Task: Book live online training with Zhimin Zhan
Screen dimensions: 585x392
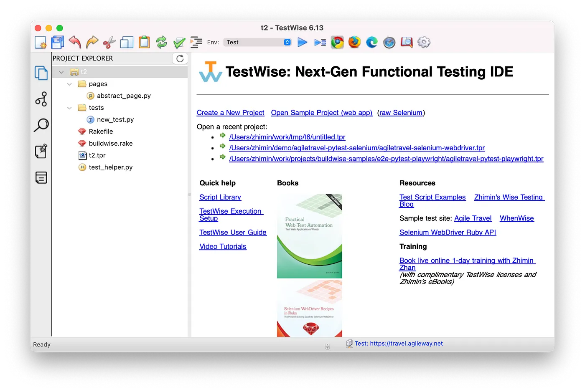Action: [467, 264]
